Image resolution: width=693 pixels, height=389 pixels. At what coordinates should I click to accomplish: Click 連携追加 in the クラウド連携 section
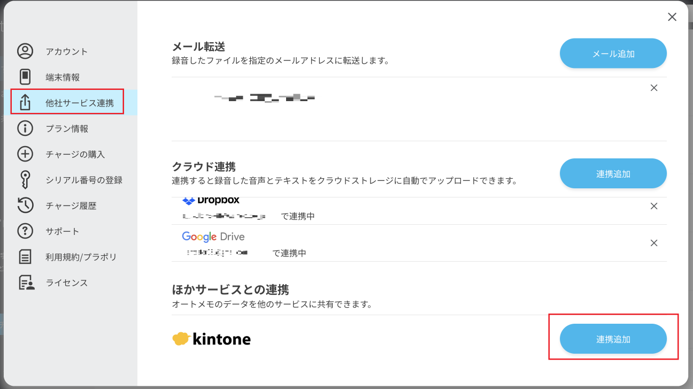[x=613, y=174]
